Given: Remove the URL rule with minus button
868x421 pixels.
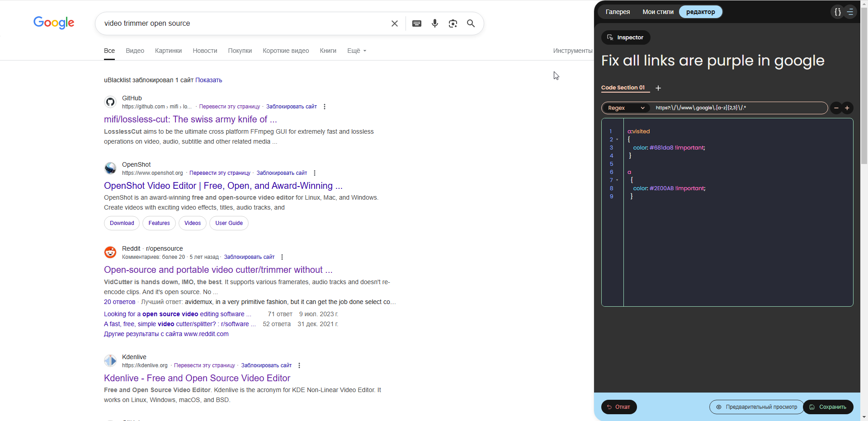Looking at the screenshot, I should pyautogui.click(x=836, y=108).
